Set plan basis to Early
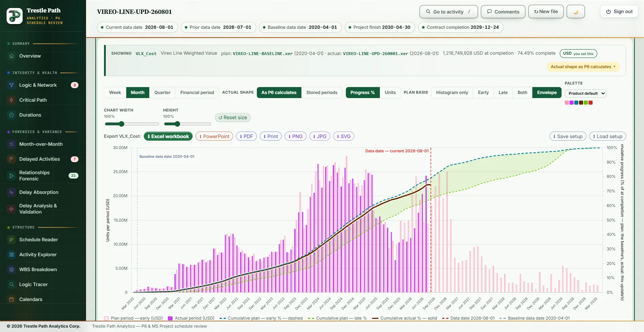The image size is (644, 332). [483, 93]
